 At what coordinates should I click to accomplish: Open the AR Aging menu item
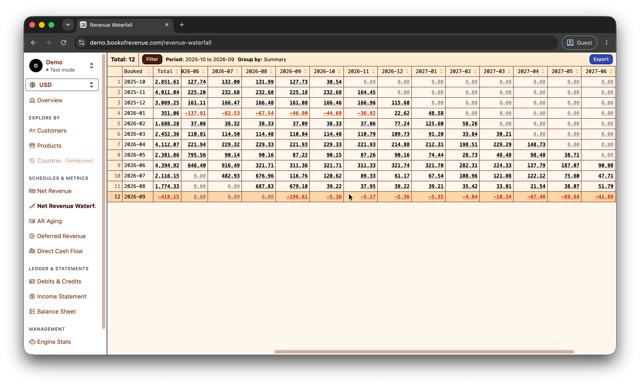(x=49, y=221)
